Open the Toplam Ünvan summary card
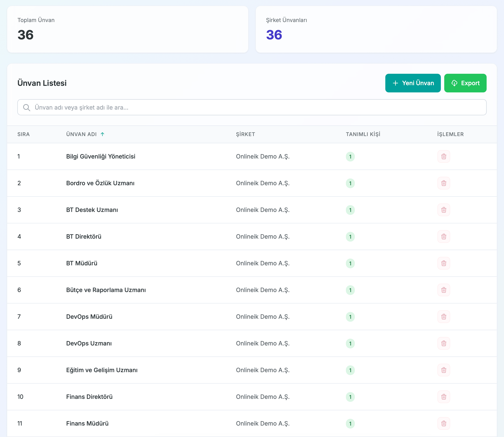The image size is (504, 437). [x=128, y=29]
